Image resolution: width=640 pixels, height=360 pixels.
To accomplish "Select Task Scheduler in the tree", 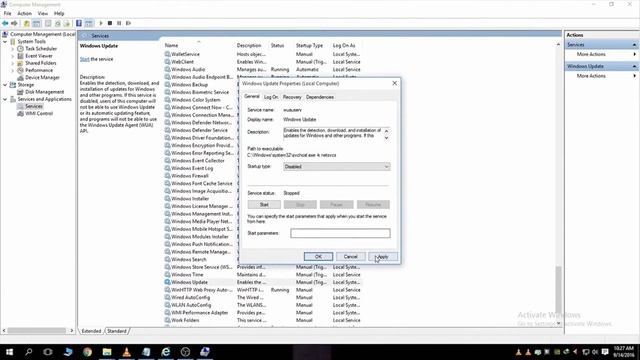I will (41, 49).
